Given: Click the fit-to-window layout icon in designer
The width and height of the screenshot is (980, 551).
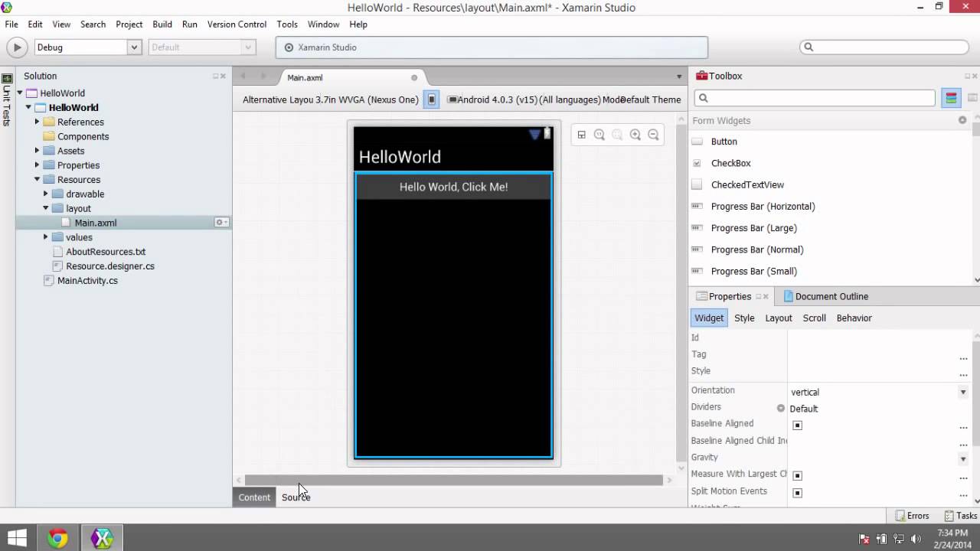Looking at the screenshot, I should pyautogui.click(x=581, y=135).
